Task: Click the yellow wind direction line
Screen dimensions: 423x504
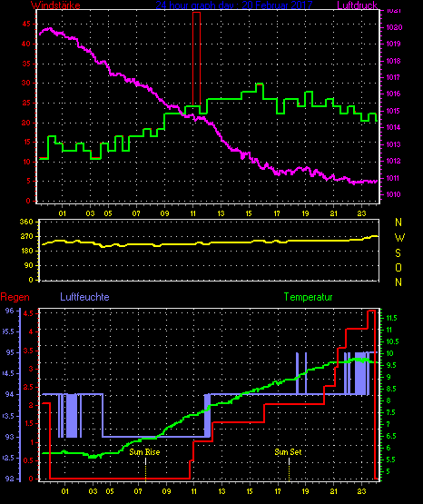Action: click(x=210, y=242)
